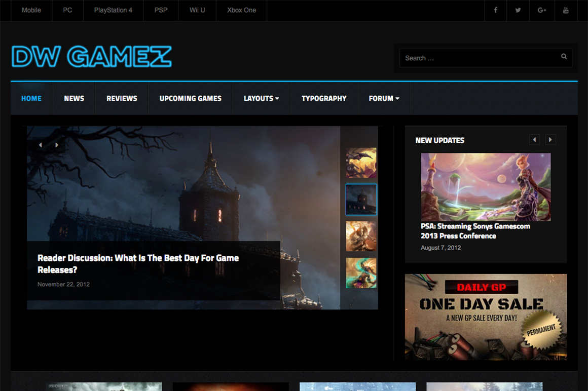Open the Typography page
Image resolution: width=588 pixels, height=391 pixels.
[324, 98]
